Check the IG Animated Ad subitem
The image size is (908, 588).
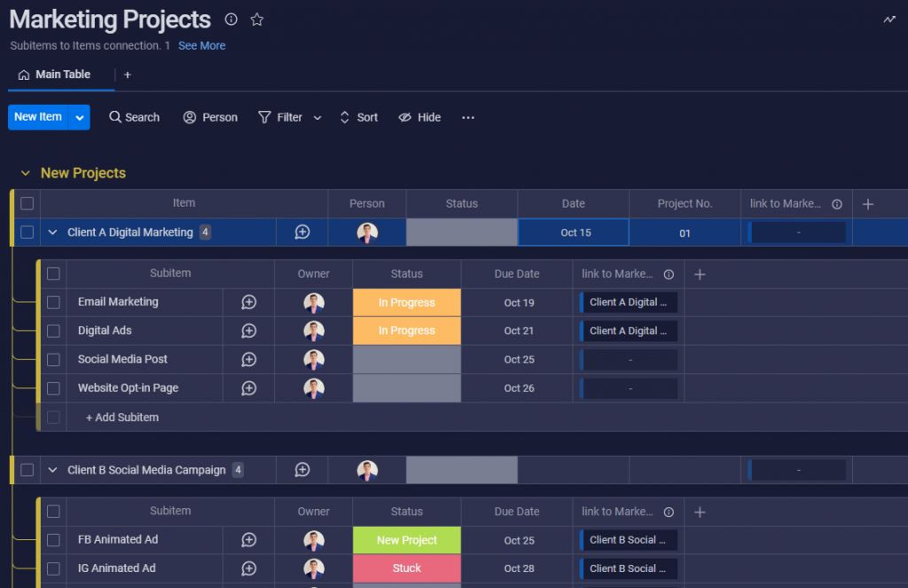click(53, 568)
